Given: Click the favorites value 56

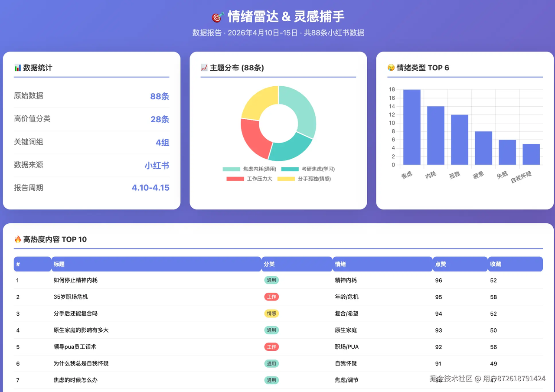Looking at the screenshot, I should 493,347.
